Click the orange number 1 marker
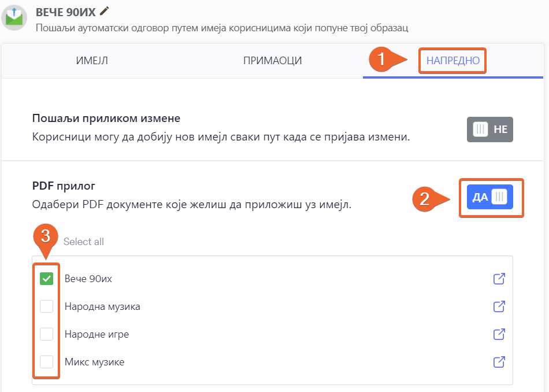549x392 pixels. 381,60
